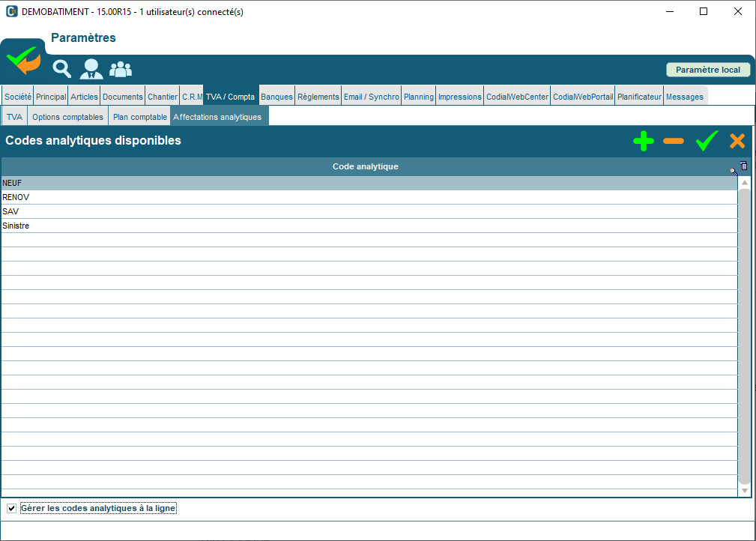This screenshot has height=541, width=756.
Task: Cancel edits with the orange X icon
Action: [737, 141]
